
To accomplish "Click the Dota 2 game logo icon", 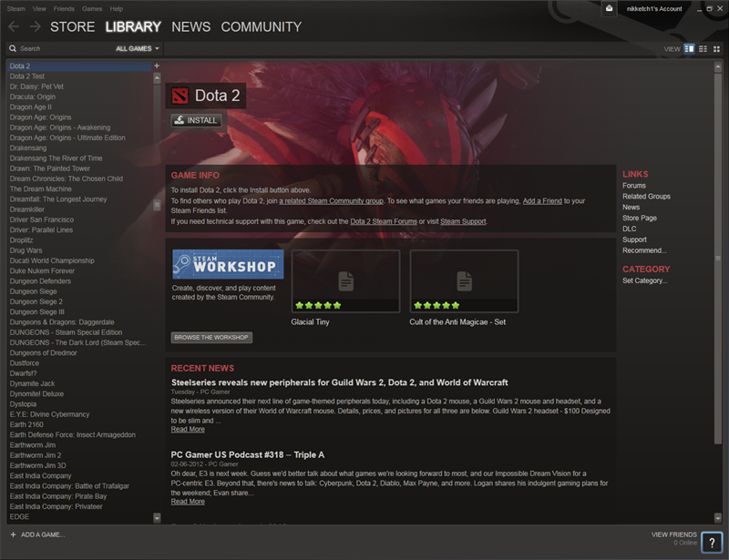I will pyautogui.click(x=180, y=96).
